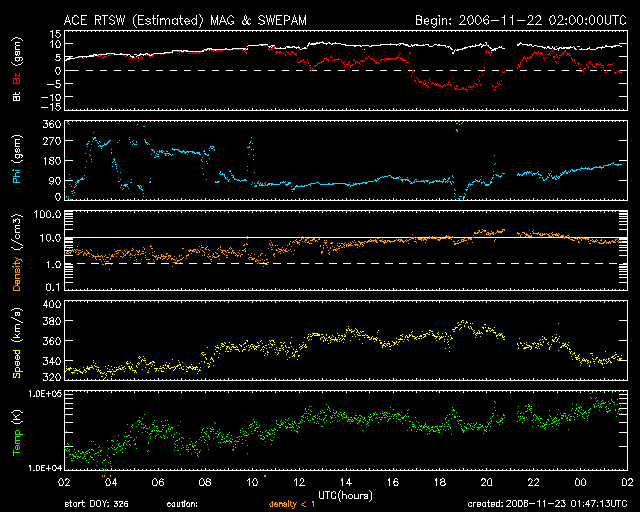Click the orange 'Density (/cm3)' axis label
This screenshot has height=512, width=640.
(17, 252)
